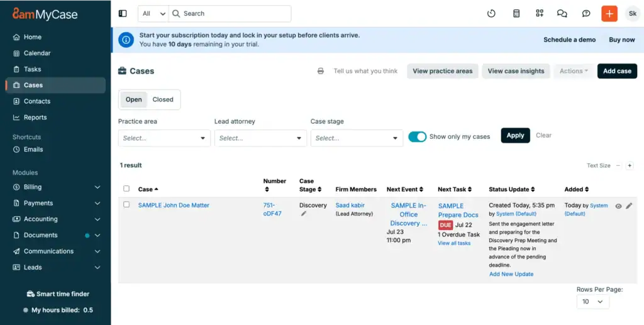Viewport: 644px width, 325px height.
Task: Sort by Status Update column
Action: pyautogui.click(x=533, y=189)
